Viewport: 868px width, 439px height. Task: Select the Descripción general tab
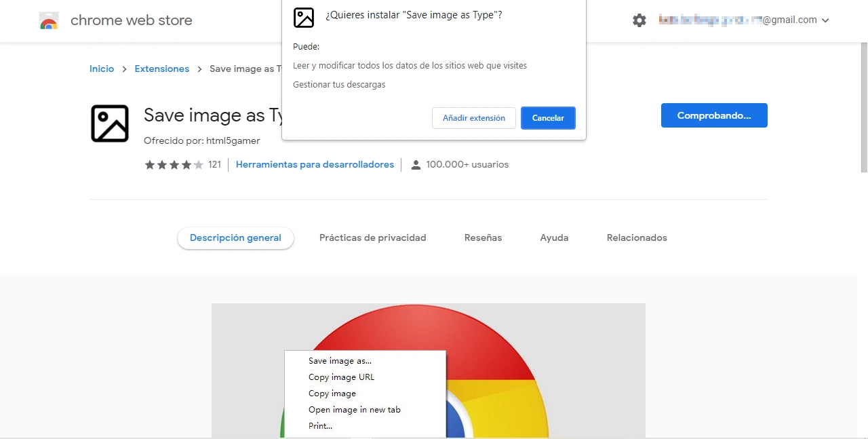(x=235, y=238)
